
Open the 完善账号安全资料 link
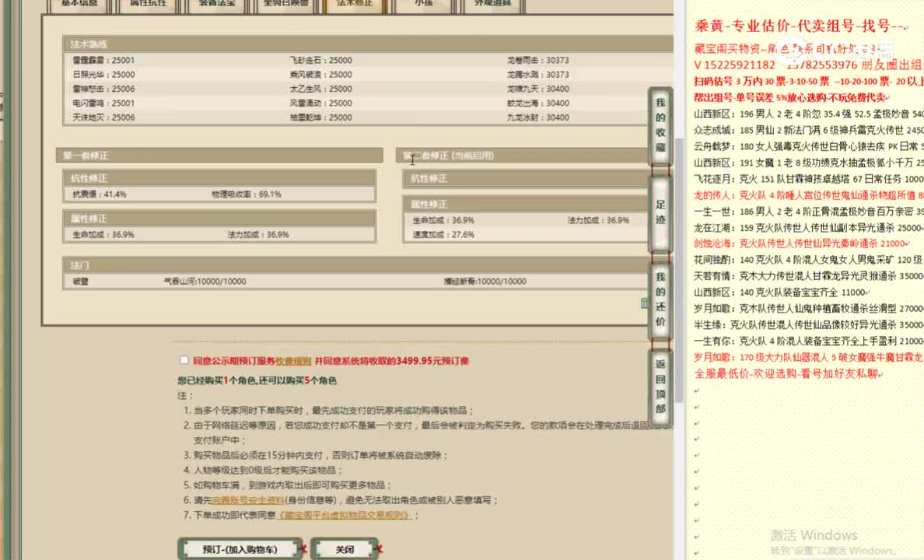247,500
